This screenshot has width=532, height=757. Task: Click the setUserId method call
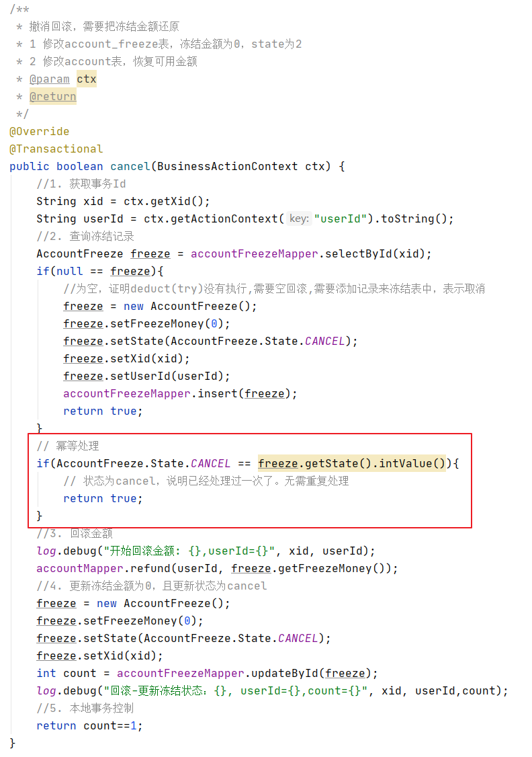(x=137, y=376)
